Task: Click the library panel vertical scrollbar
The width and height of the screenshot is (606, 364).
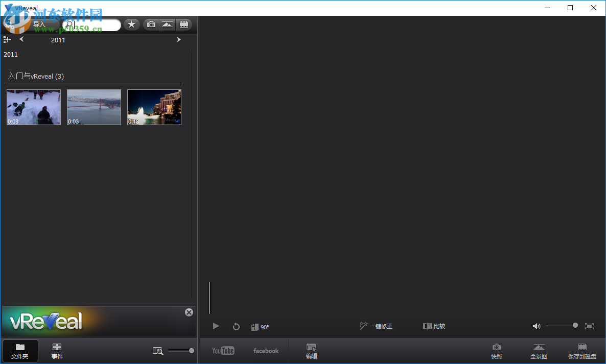Action: click(192, 174)
